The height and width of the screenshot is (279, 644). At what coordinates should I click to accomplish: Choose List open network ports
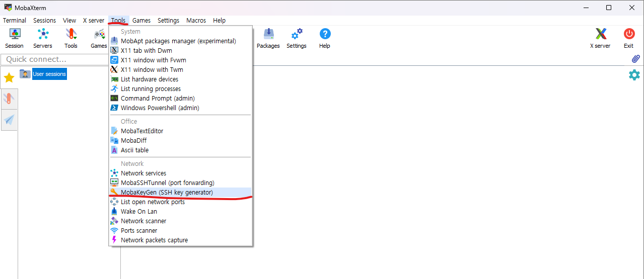pos(180,202)
